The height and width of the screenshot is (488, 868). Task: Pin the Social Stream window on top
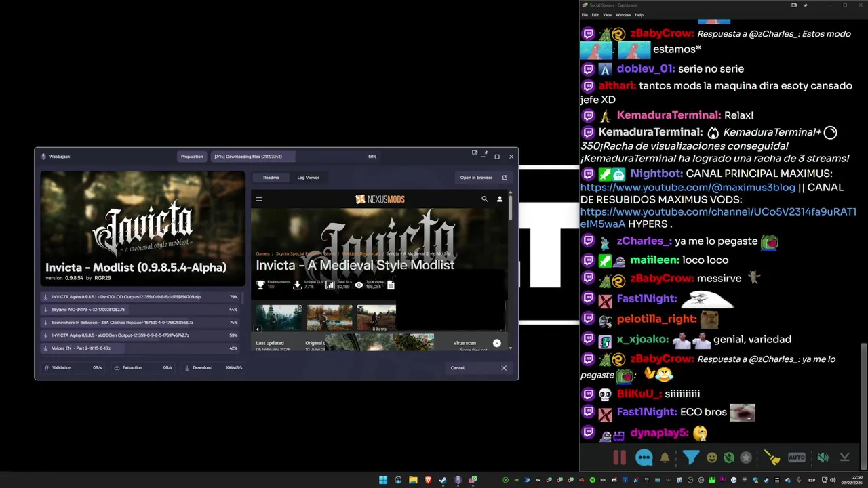pos(806,5)
